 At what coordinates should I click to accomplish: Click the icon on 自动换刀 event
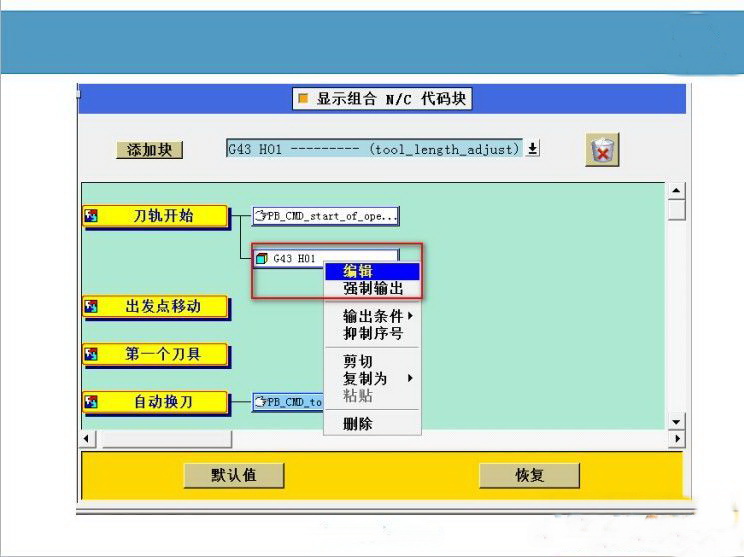click(x=91, y=402)
